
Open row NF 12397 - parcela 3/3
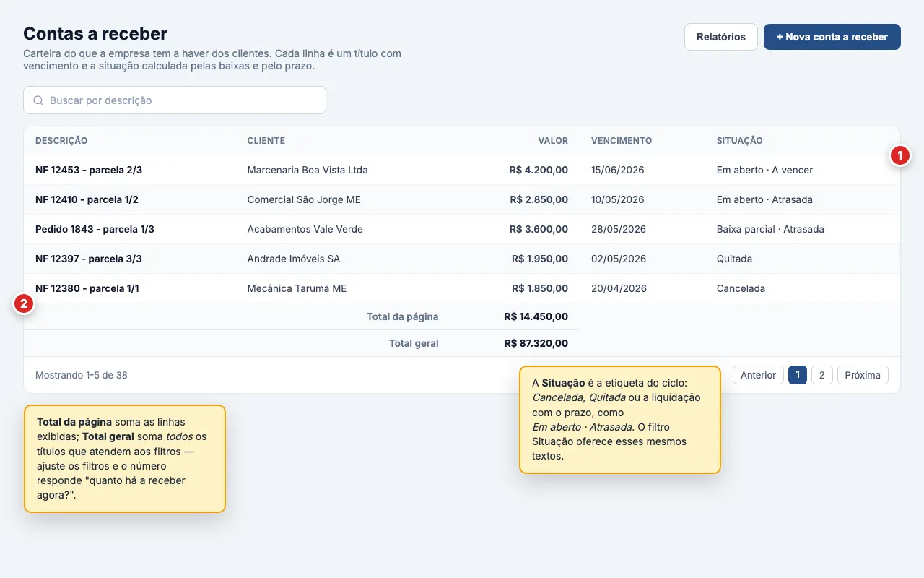(x=462, y=259)
